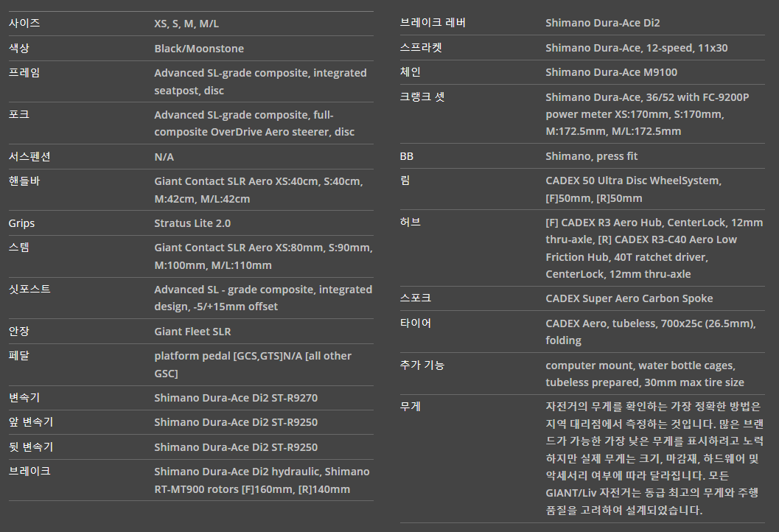Click the Stratus Lite 2.0 grips value
This screenshot has height=532, width=779.
click(x=192, y=223)
